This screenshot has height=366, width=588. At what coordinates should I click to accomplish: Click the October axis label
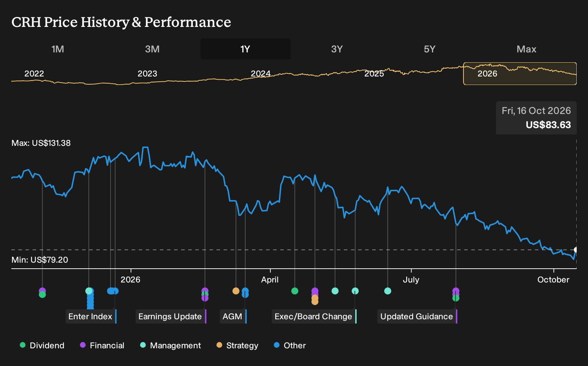553,280
